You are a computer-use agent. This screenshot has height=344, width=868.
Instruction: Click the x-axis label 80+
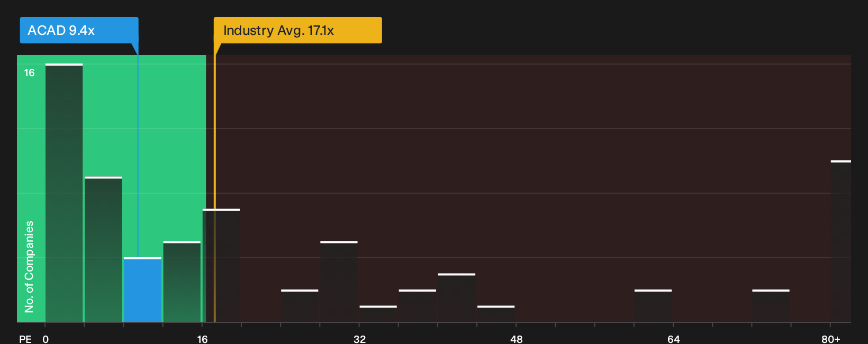pyautogui.click(x=830, y=339)
